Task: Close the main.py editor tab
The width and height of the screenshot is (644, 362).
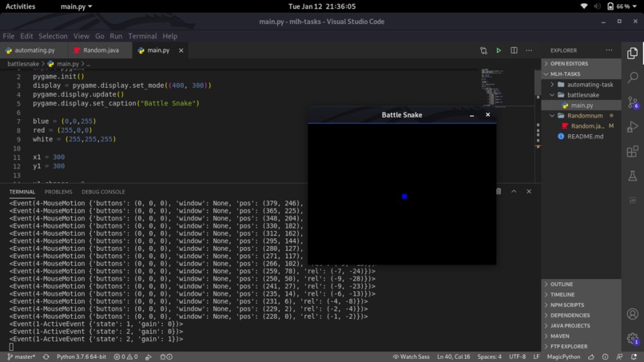Action: click(x=181, y=50)
